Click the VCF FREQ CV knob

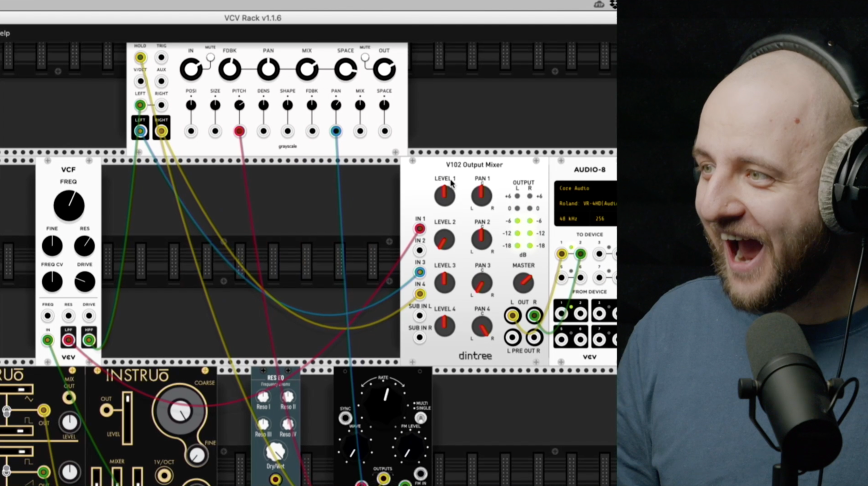pyautogui.click(x=52, y=282)
